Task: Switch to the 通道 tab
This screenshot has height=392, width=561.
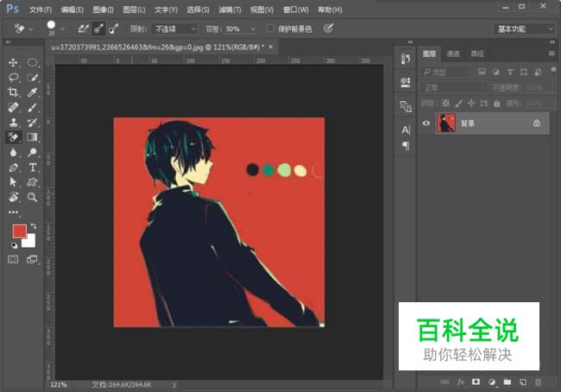Action: click(x=453, y=54)
